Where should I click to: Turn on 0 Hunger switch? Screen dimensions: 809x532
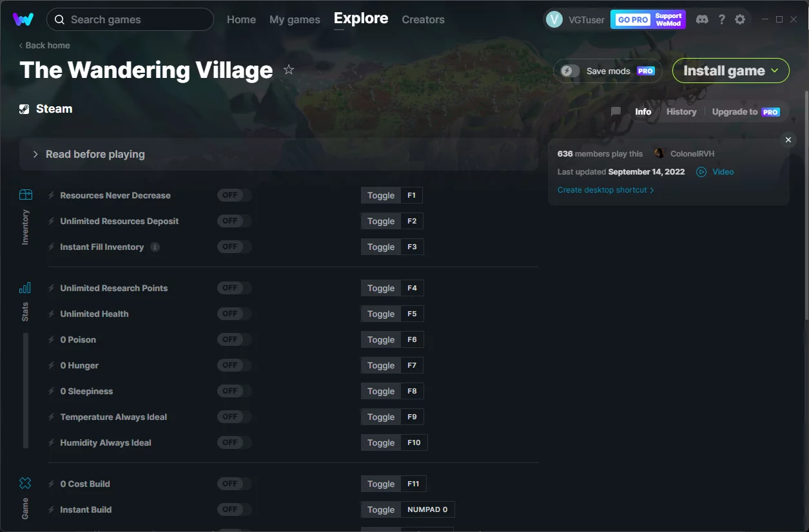pyautogui.click(x=234, y=365)
